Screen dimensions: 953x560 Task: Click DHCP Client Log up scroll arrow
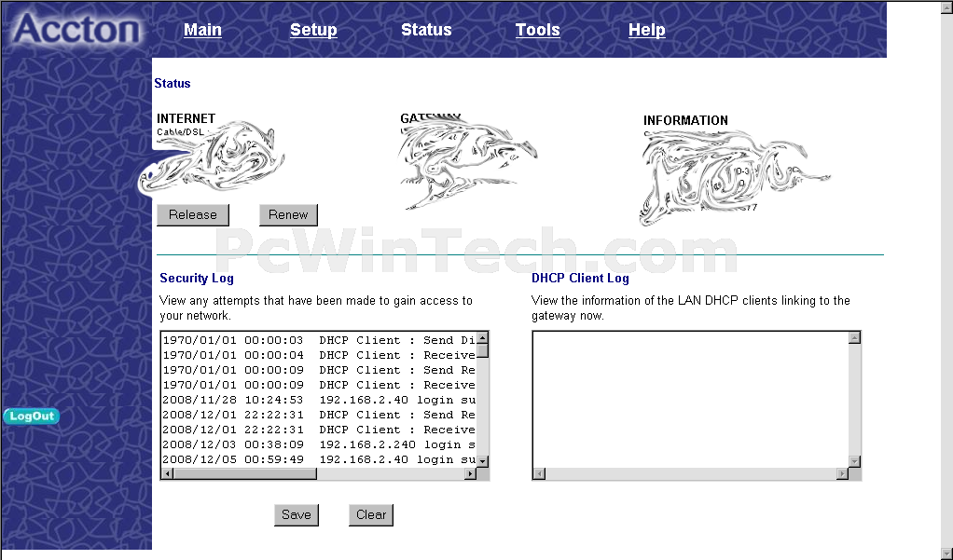click(854, 338)
